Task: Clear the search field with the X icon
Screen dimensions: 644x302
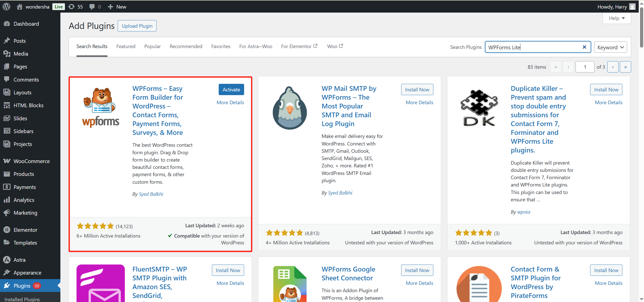Action: point(584,47)
